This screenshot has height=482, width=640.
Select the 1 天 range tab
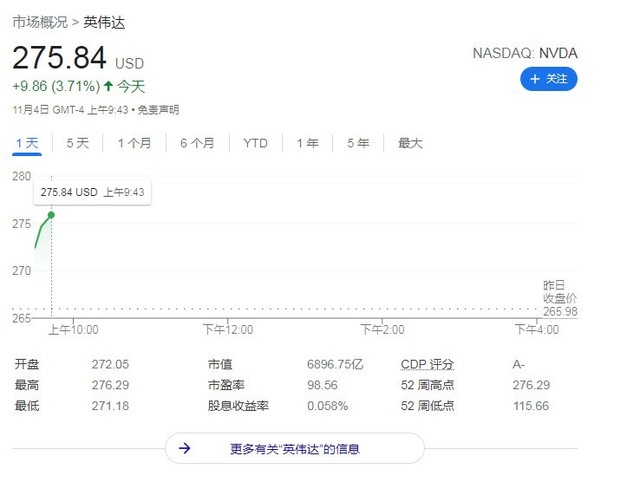[27, 143]
